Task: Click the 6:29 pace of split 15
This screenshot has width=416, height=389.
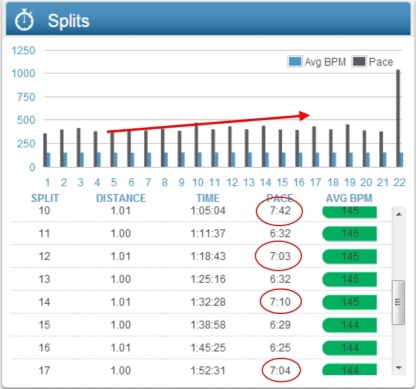Action: [x=280, y=325]
